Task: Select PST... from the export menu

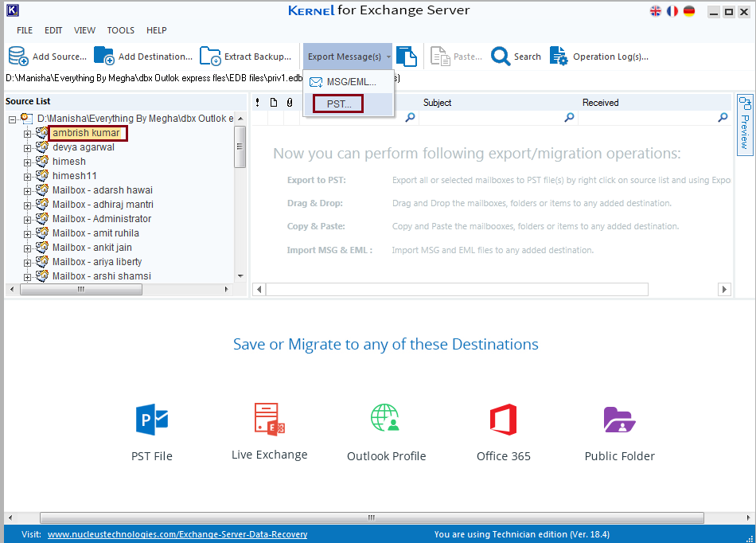Action: (339, 104)
